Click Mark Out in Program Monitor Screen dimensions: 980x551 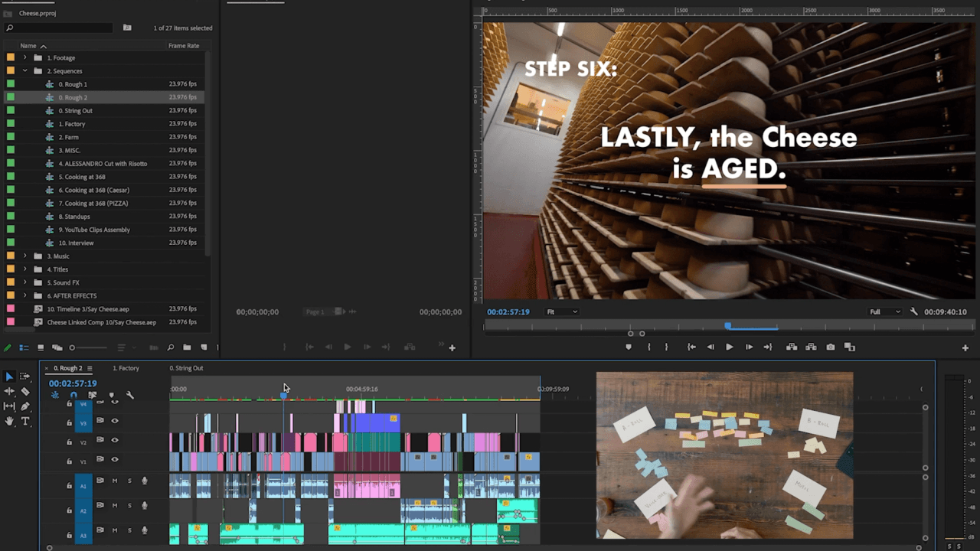click(666, 347)
